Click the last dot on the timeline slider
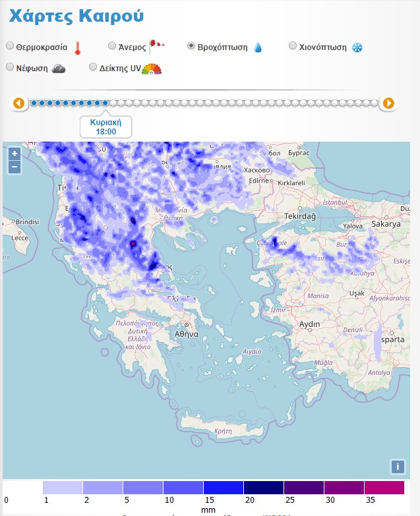 click(x=375, y=103)
